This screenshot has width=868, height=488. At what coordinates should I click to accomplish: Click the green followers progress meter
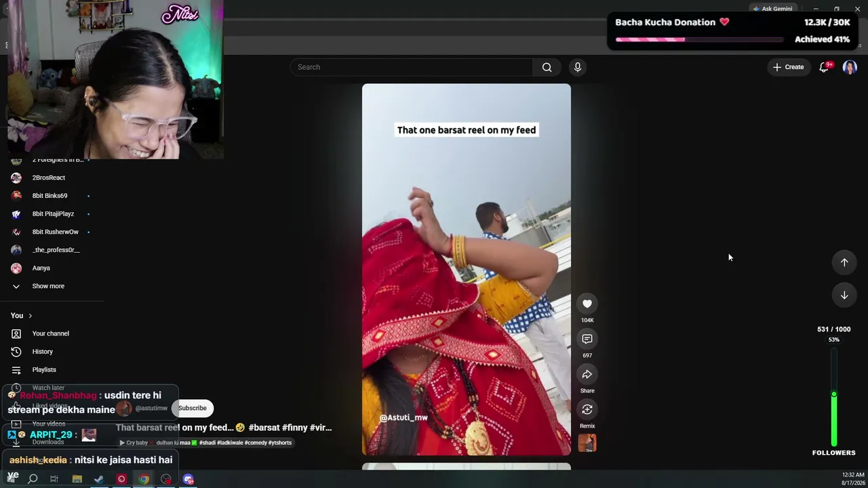pos(834,399)
